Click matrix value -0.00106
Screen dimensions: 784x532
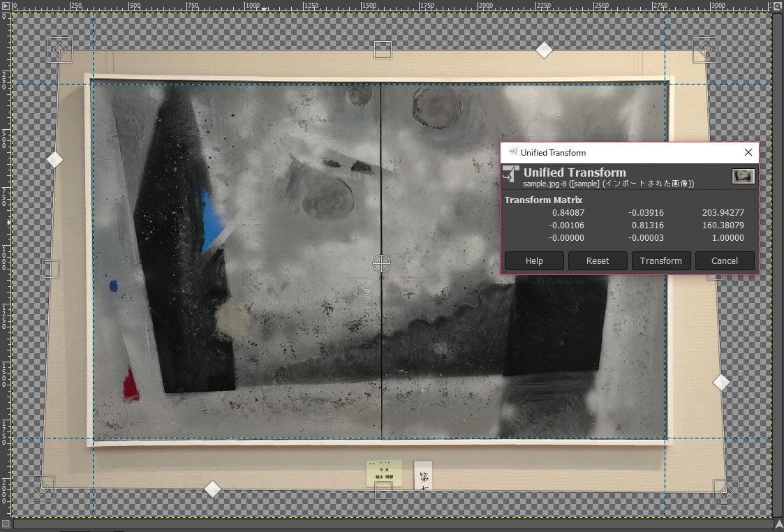pos(566,226)
